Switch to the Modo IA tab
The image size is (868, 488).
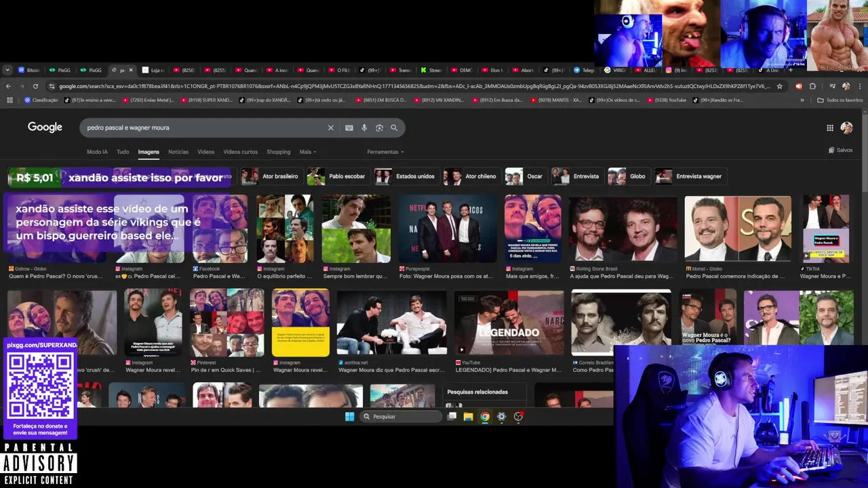coord(97,152)
